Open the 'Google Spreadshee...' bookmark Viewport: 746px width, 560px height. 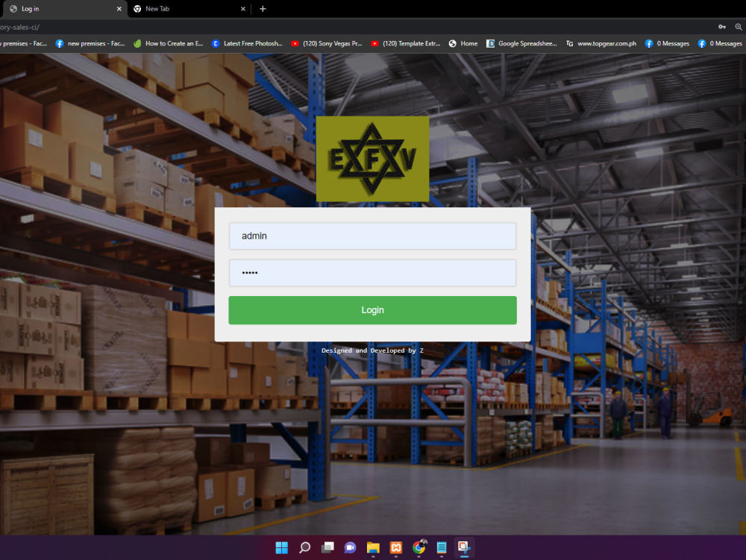[x=522, y=43]
